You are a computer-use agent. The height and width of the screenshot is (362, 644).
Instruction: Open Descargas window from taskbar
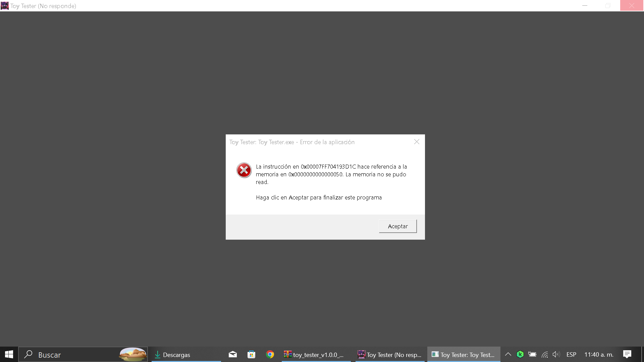pos(186,355)
